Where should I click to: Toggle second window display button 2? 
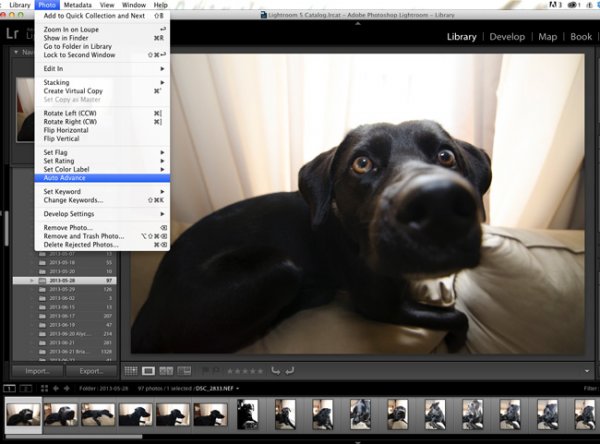(26, 388)
